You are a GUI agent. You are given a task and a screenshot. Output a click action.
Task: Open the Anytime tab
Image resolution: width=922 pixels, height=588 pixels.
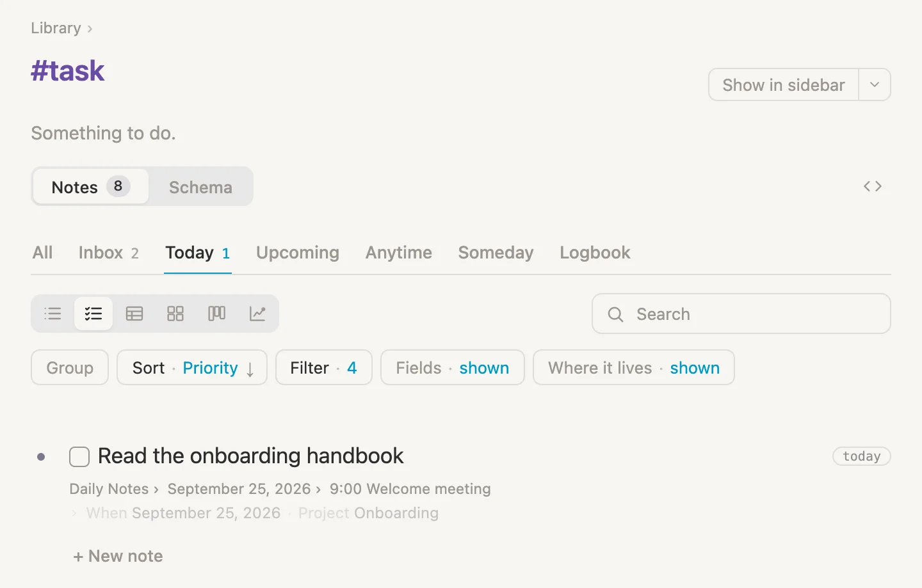399,253
